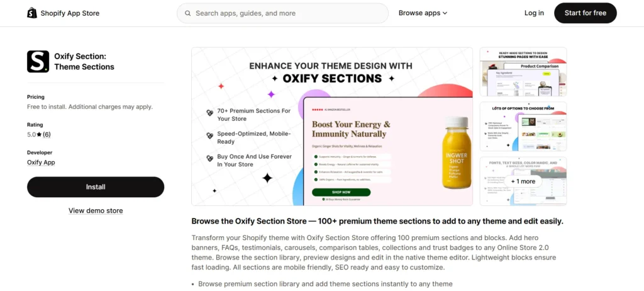Open the Lots of Options thumbnail
The image size is (644, 291).
523,126
